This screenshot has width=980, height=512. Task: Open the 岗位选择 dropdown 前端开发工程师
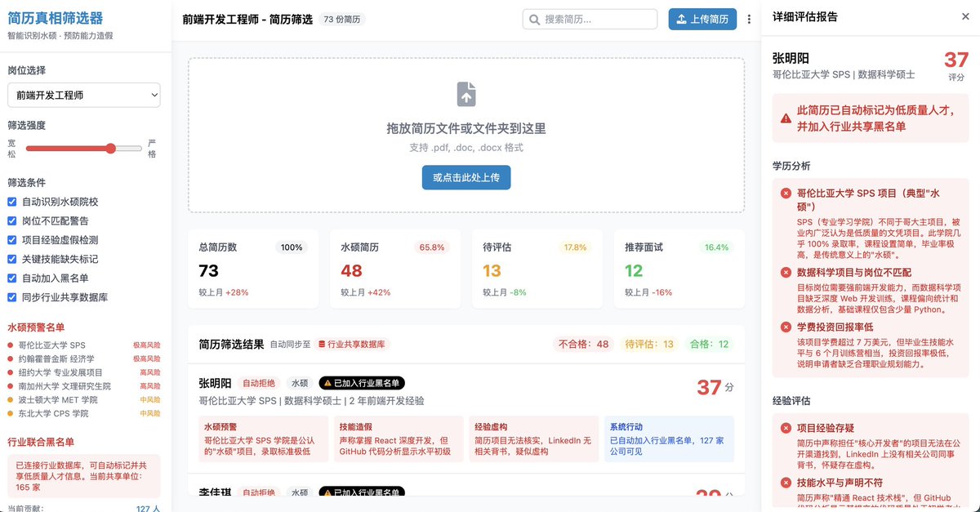(84, 96)
